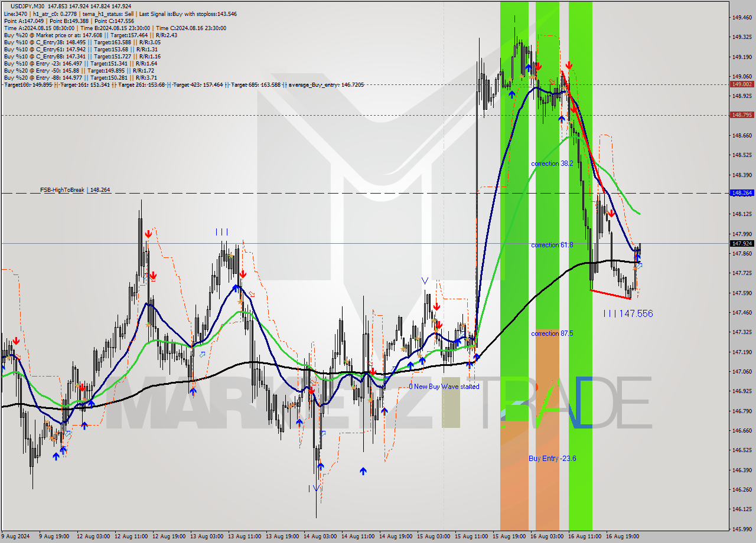Image resolution: width=756 pixels, height=543 pixels.
Task: Click the 'Buy %10 @ Entry -23' line
Action: (x=80, y=63)
